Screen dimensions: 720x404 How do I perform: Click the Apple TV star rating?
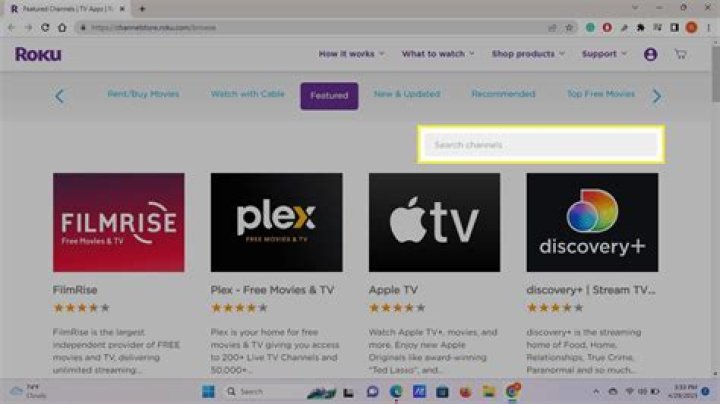pos(397,308)
